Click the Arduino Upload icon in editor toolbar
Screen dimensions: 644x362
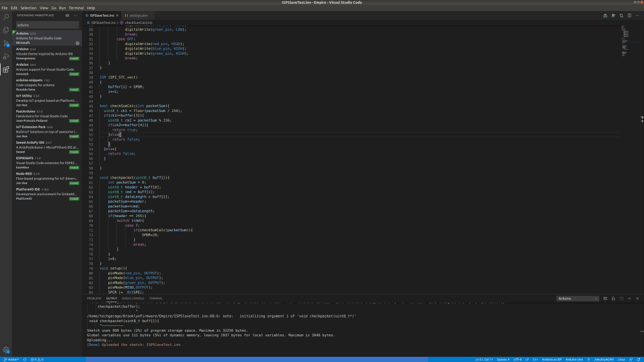click(605, 15)
